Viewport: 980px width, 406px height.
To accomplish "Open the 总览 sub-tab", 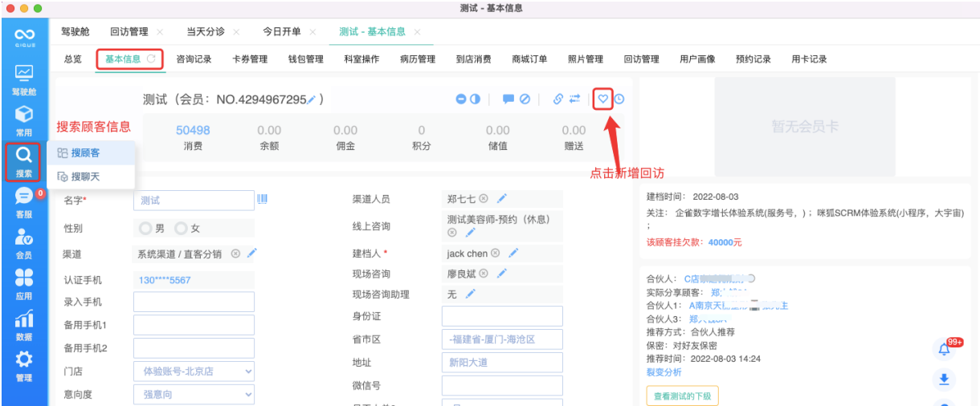I will pos(73,59).
